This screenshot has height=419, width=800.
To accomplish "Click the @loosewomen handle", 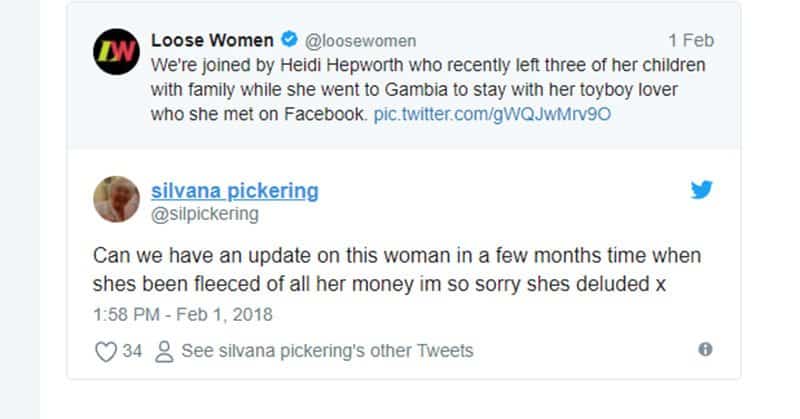I will pyautogui.click(x=360, y=40).
